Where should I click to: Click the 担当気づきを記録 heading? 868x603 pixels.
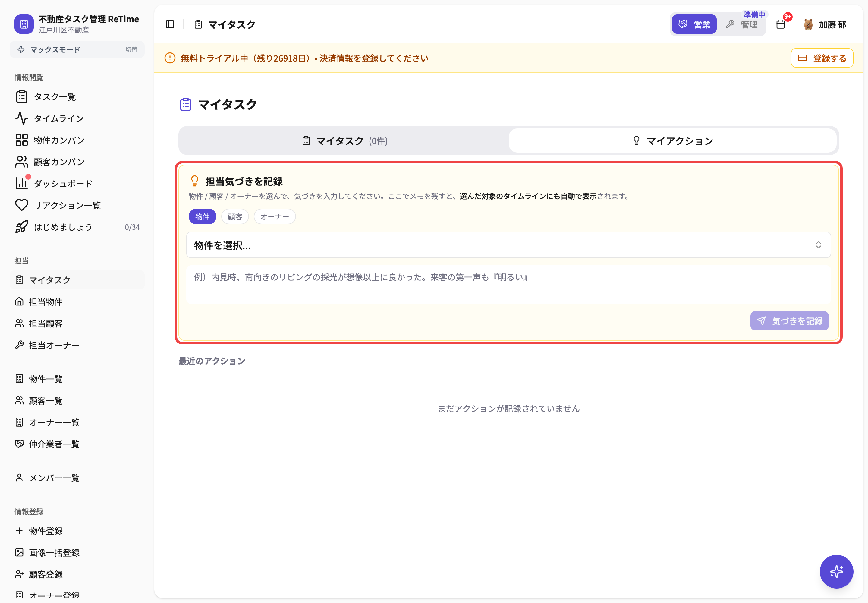point(244,182)
